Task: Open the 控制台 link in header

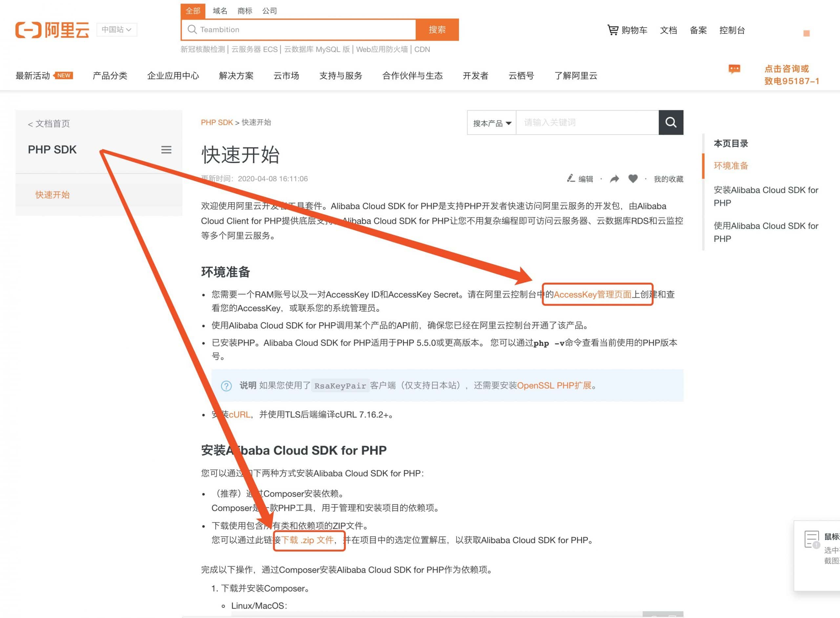Action: click(x=732, y=30)
